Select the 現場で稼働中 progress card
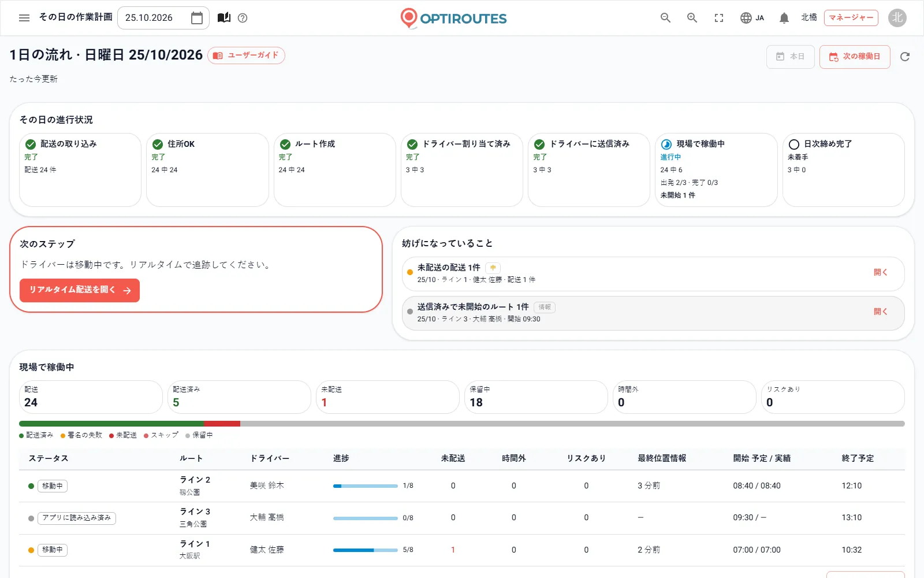The image size is (924, 578). 716,170
